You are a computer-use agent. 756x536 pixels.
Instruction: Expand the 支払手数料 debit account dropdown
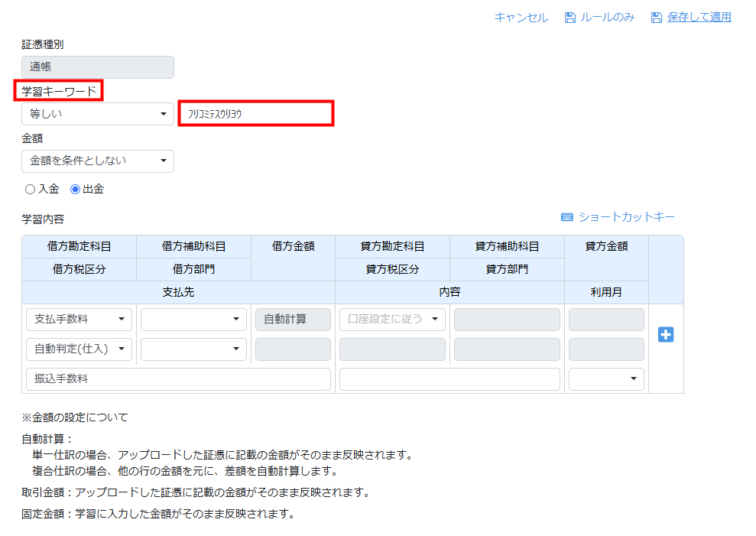[x=79, y=319]
